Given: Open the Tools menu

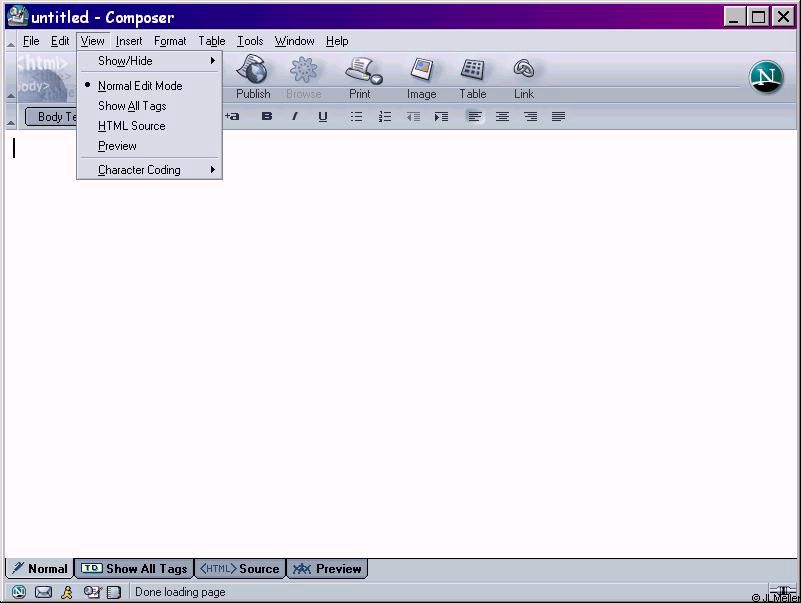Looking at the screenshot, I should 250,41.
